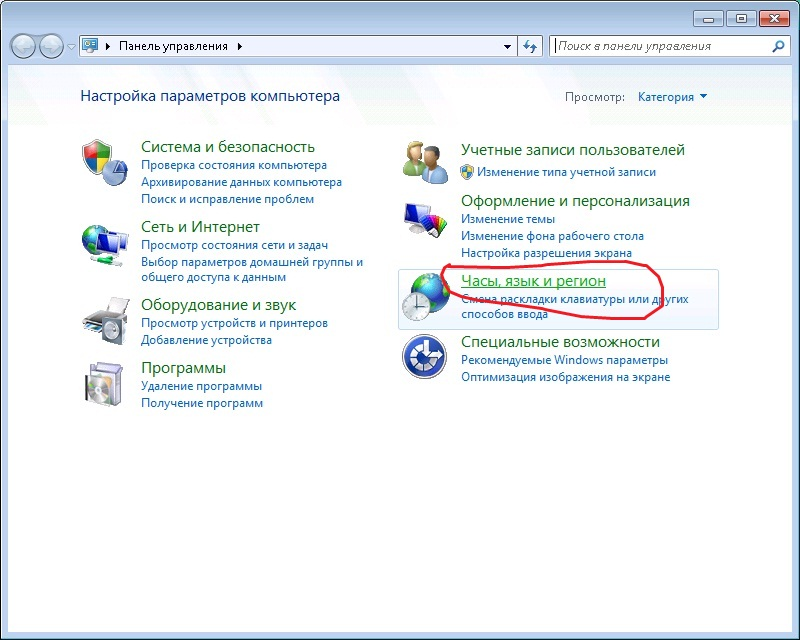
Task: Expand arrow after Панель управления breadcrumb
Action: tap(239, 46)
